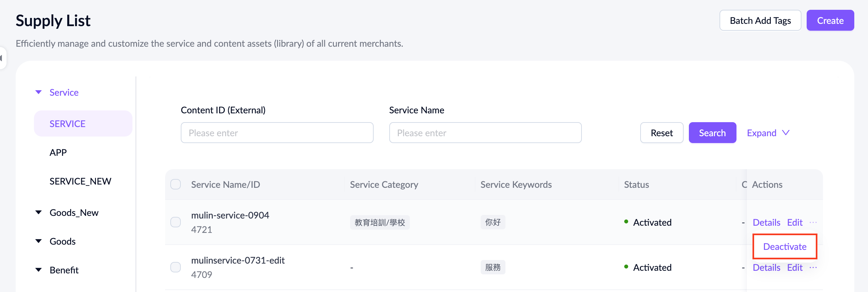The image size is (868, 292).
Task: Check the mulinservice-0731-edit row checkbox
Action: (x=176, y=268)
